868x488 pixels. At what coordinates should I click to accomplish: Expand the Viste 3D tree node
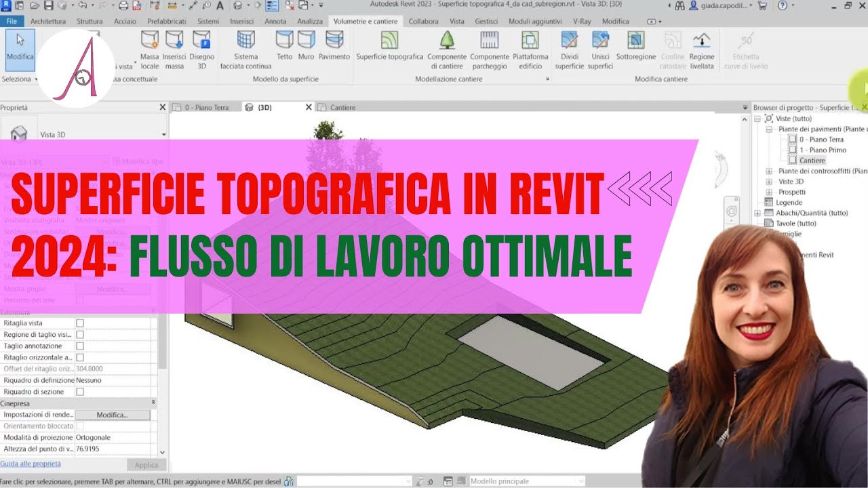coord(769,182)
